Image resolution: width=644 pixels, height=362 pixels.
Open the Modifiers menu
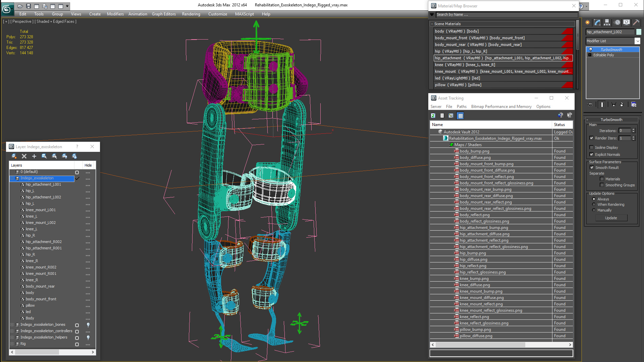tap(115, 14)
